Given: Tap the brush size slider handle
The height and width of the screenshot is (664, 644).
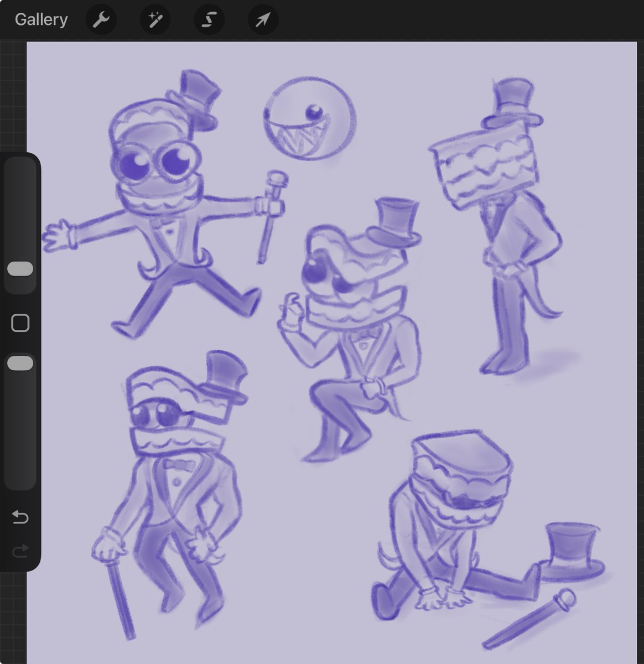Looking at the screenshot, I should click(20, 269).
